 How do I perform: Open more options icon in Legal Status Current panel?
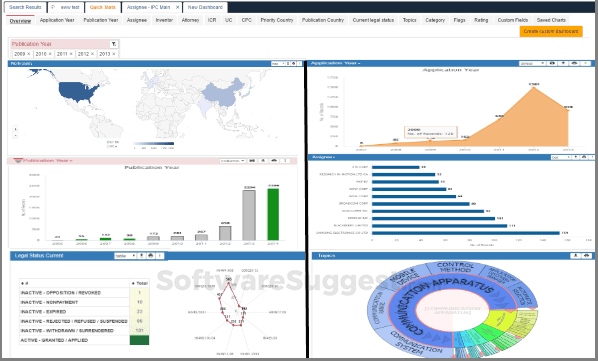click(160, 256)
